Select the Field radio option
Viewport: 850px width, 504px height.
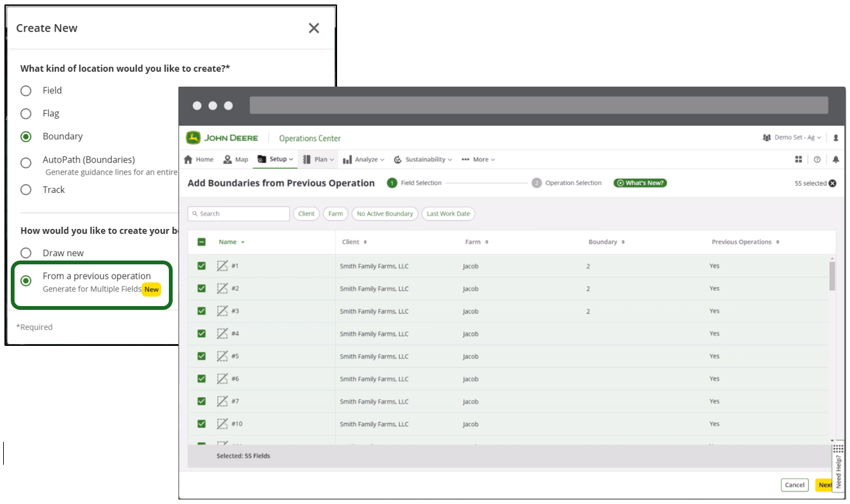(x=26, y=90)
